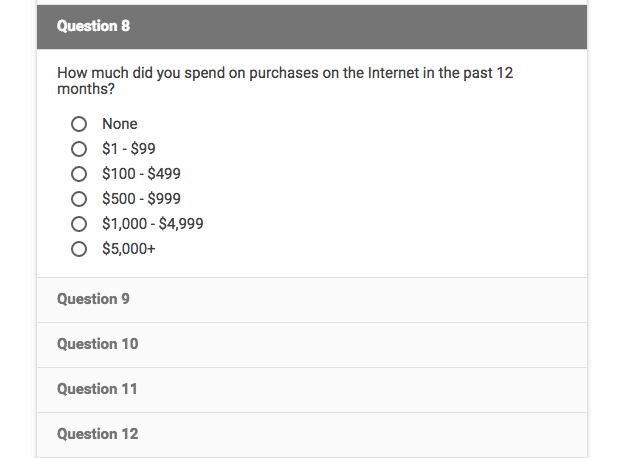Viewport: 621px width, 458px height.
Task: Click the '$500 - $999' label text
Action: [x=141, y=199]
